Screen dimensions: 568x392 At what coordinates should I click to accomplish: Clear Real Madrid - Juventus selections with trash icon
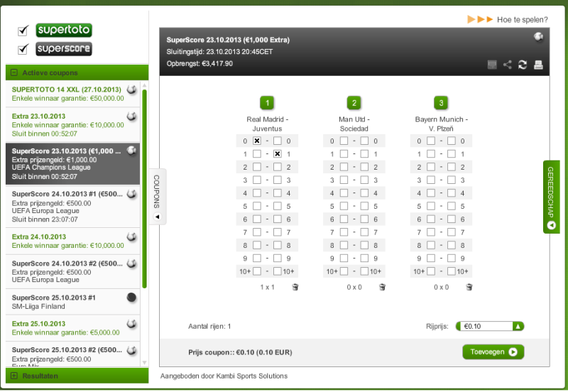coord(295,287)
